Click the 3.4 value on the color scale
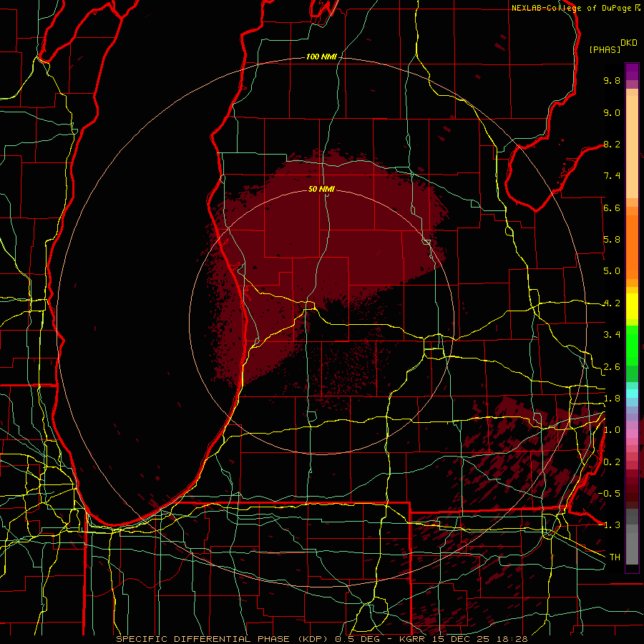 [x=612, y=335]
